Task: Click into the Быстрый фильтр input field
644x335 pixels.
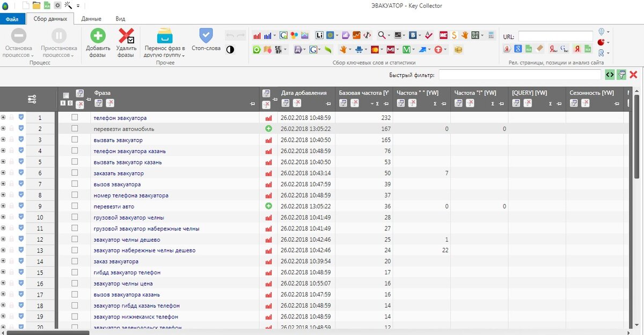Action: (x=520, y=75)
